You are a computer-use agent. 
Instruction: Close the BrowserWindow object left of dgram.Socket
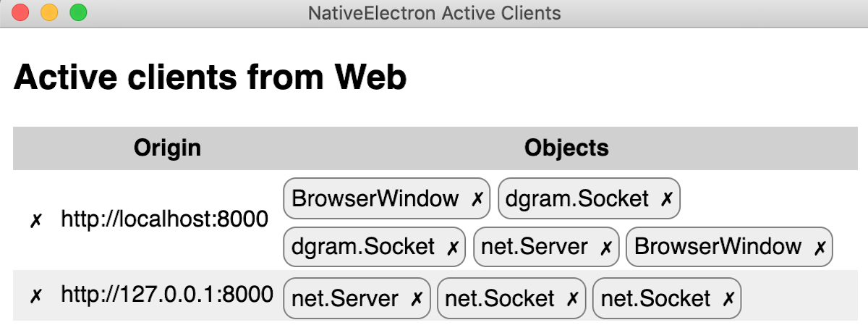pyautogui.click(x=477, y=200)
